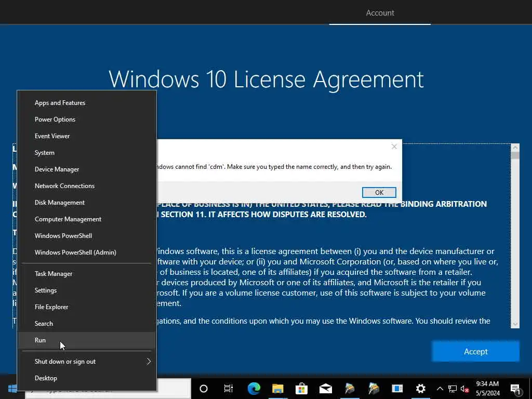Screen dimensions: 532x399
Task: Open blue window app icon on taskbar
Action: click(397, 389)
